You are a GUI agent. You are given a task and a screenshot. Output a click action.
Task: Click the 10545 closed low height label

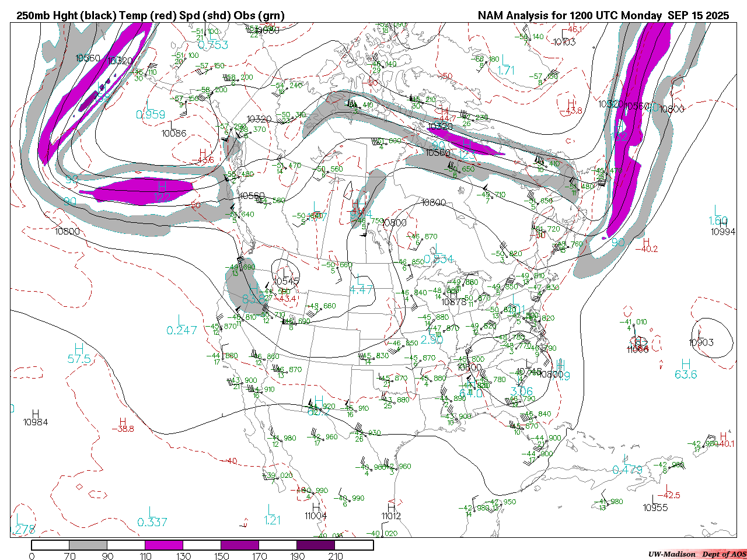(x=286, y=281)
